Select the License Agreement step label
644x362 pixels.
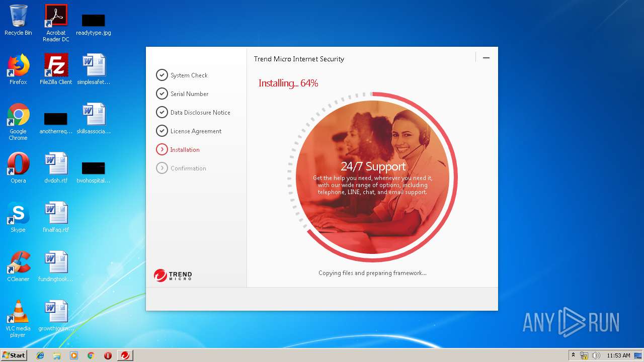point(196,131)
